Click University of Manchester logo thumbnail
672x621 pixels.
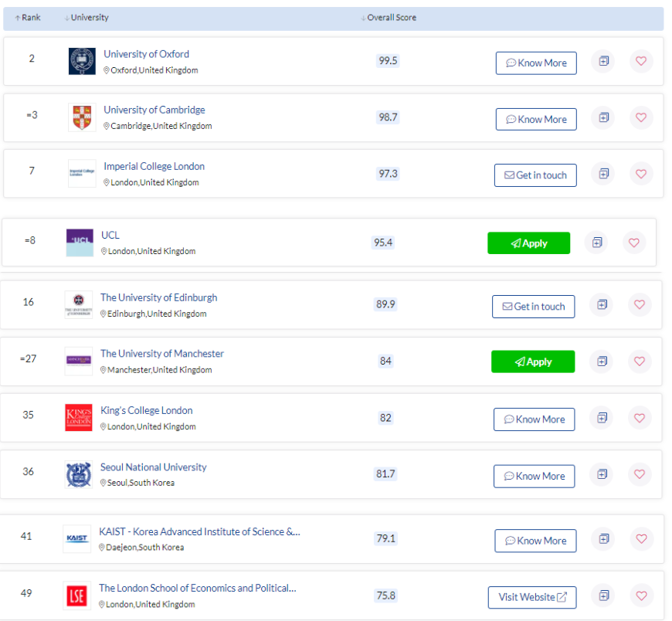[79, 361]
